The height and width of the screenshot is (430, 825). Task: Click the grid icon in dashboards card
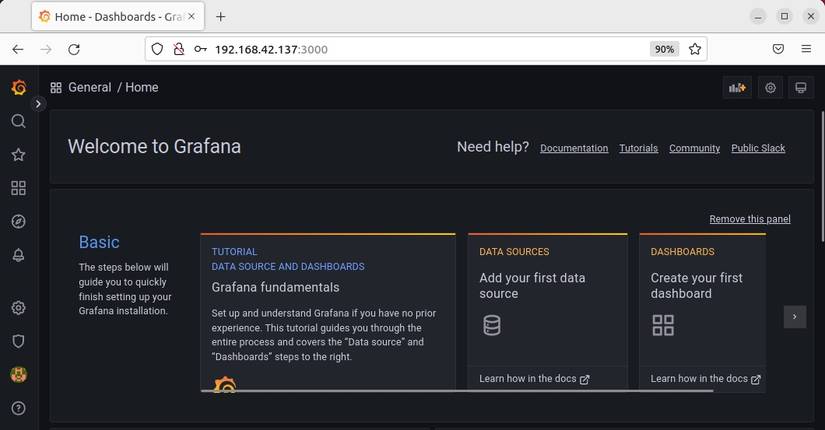(663, 325)
